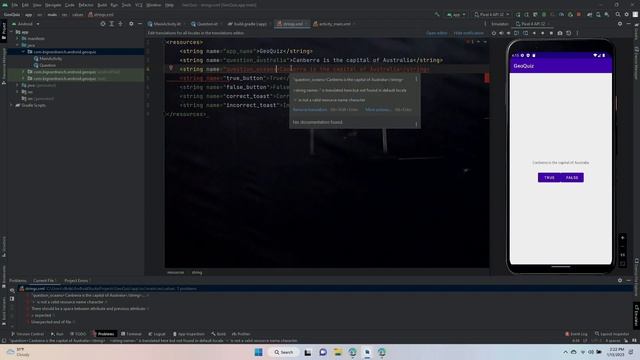Switch to the Project Errors tab

point(76,281)
